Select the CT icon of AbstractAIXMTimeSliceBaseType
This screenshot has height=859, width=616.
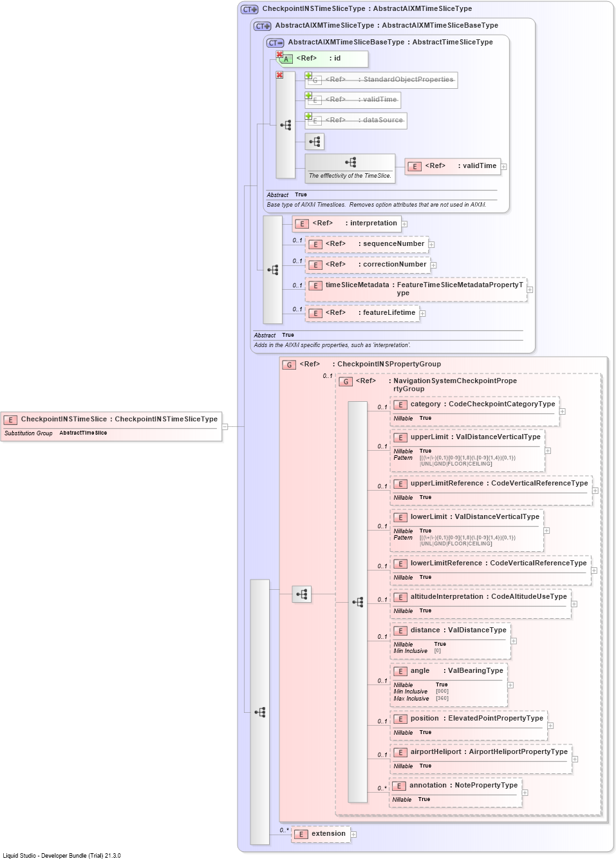click(x=275, y=43)
